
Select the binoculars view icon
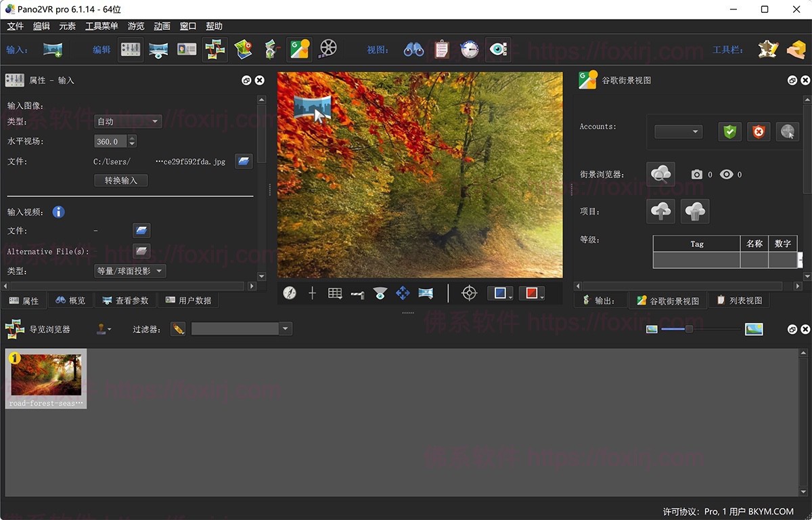pos(413,48)
